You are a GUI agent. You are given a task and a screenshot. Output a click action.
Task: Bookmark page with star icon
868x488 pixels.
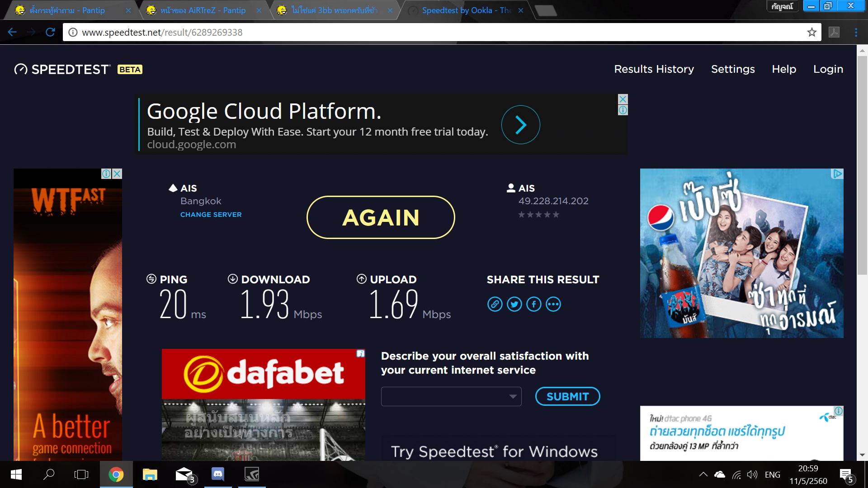pos(811,32)
